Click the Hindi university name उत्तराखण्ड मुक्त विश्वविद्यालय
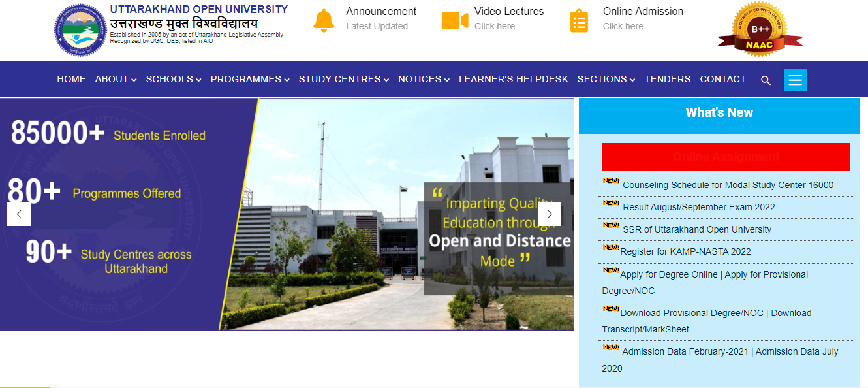Viewport: 868px width, 388px height. 183,24
